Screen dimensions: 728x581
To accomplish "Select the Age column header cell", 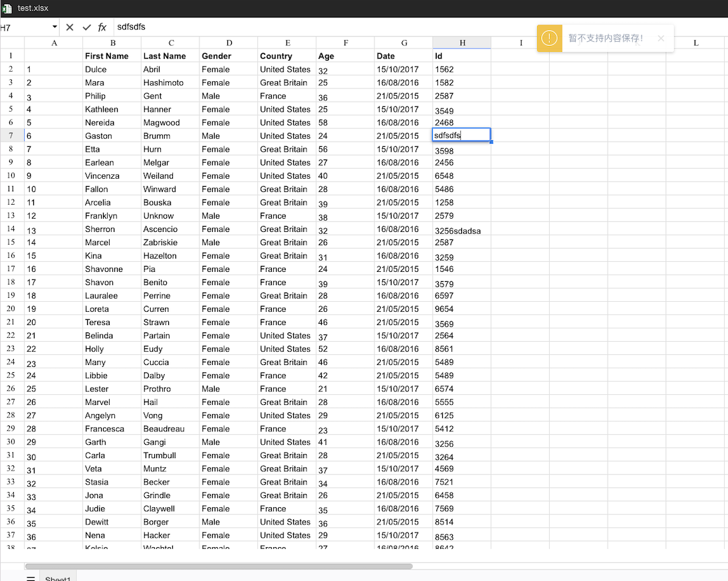I will (345, 56).
